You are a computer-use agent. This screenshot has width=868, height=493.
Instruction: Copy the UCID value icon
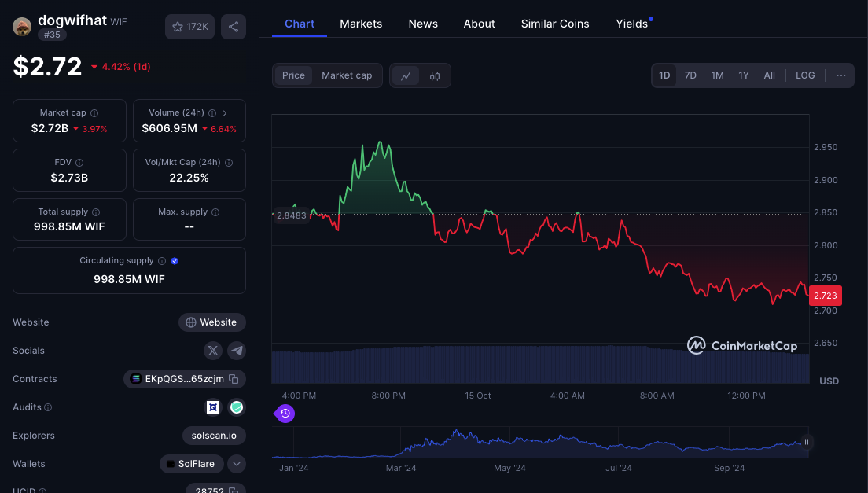(x=234, y=490)
